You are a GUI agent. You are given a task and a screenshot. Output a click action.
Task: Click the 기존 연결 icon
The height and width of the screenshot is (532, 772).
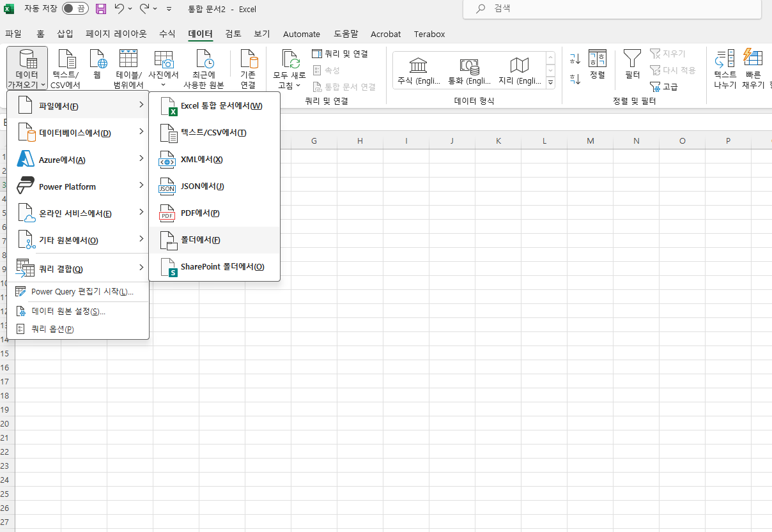(248, 68)
